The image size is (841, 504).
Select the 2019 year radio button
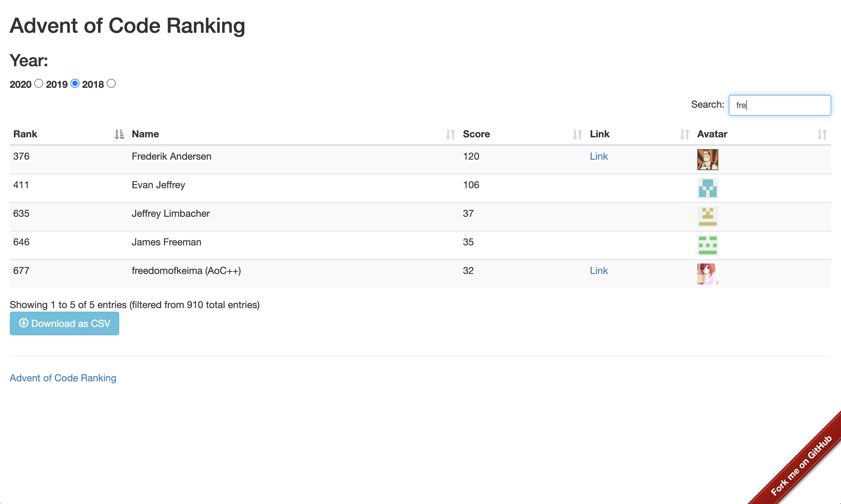[75, 84]
